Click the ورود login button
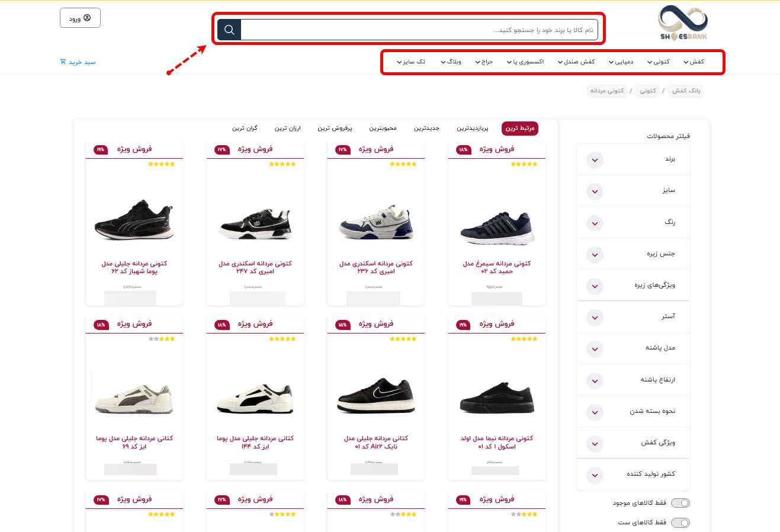Screen dimensions: 780x532 click(80, 18)
